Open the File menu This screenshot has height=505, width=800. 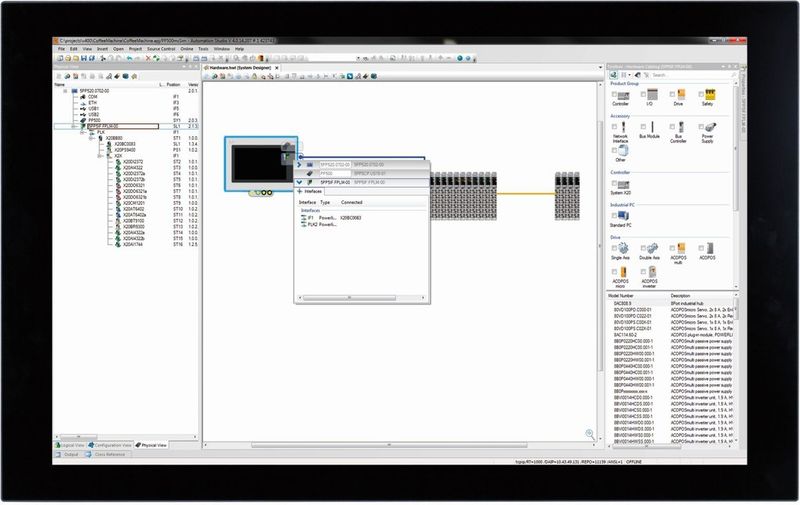[x=61, y=49]
